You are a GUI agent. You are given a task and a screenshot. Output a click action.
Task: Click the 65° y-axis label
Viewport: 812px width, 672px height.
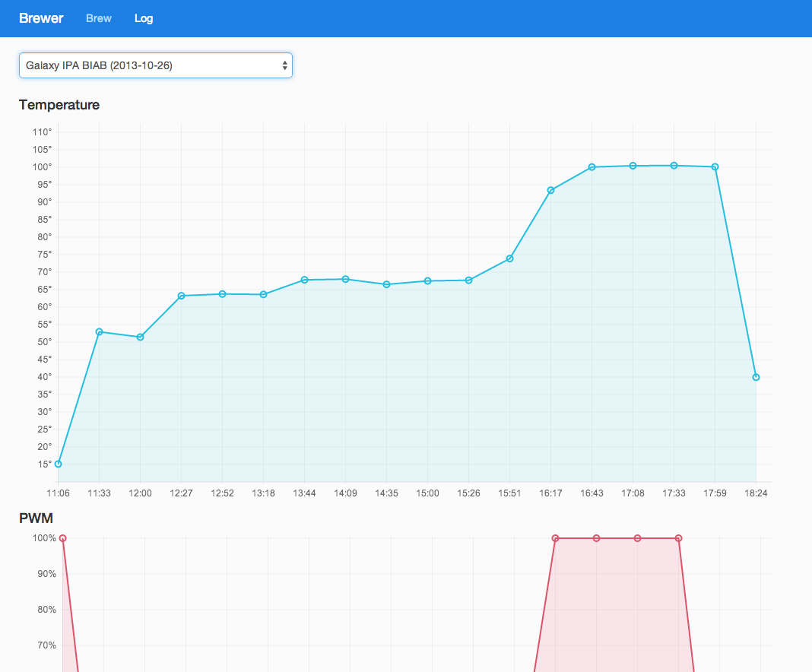pyautogui.click(x=45, y=290)
